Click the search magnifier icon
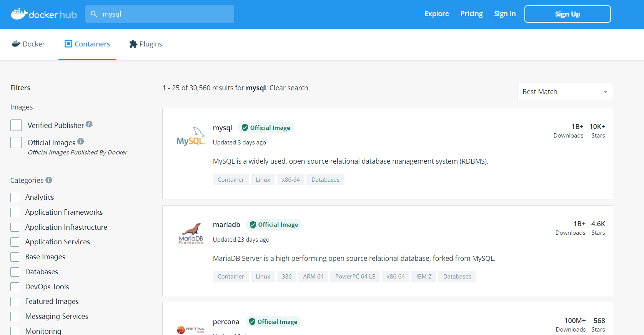The image size is (644, 335). coord(93,14)
